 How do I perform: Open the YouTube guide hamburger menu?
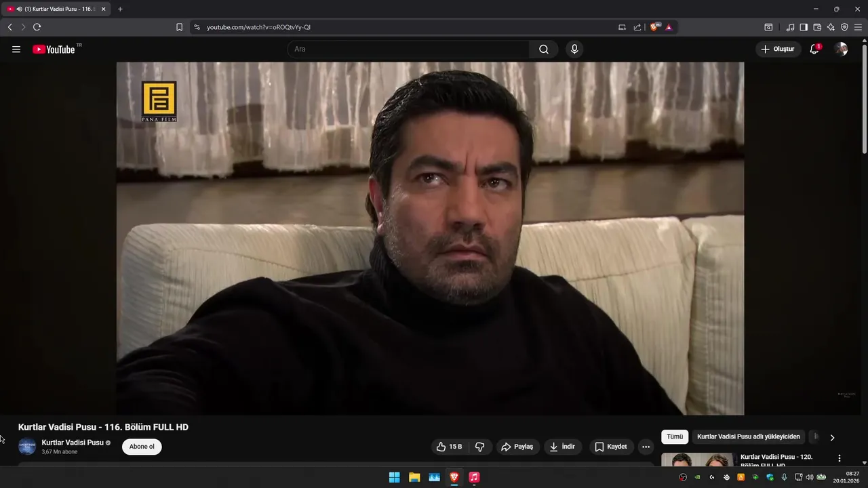[16, 49]
